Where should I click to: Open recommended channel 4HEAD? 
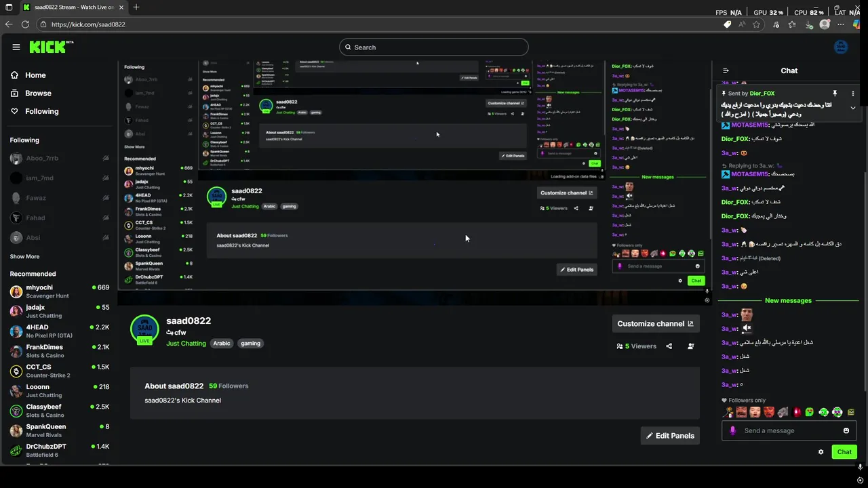click(60, 331)
